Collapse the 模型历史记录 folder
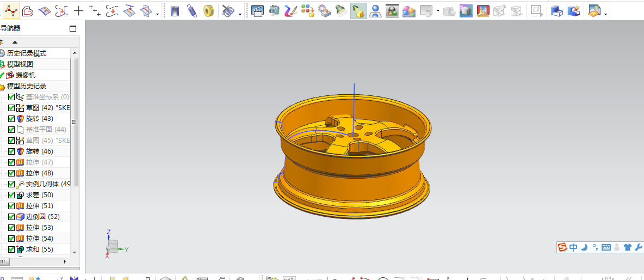This screenshot has width=644, height=280. 26,86
